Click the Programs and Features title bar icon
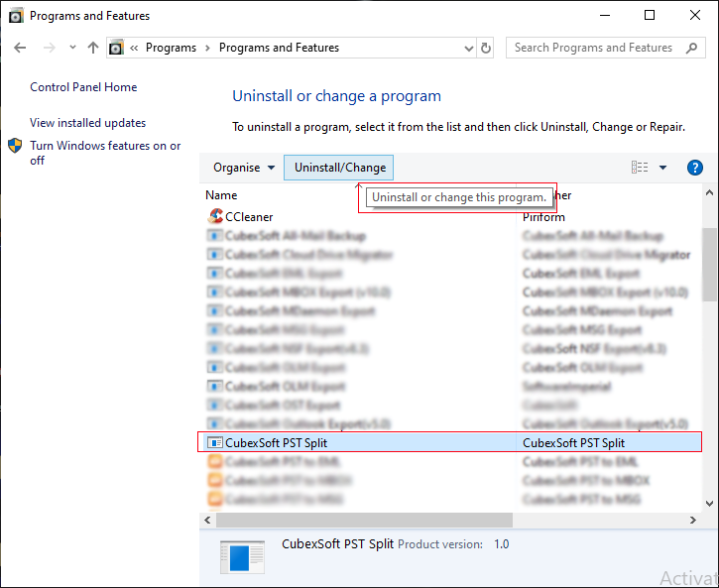 [x=16, y=16]
